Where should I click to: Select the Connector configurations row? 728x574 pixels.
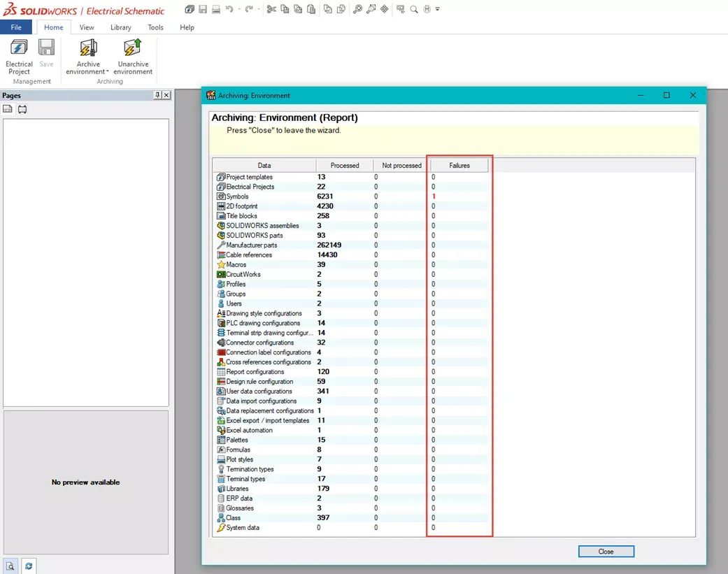352,343
